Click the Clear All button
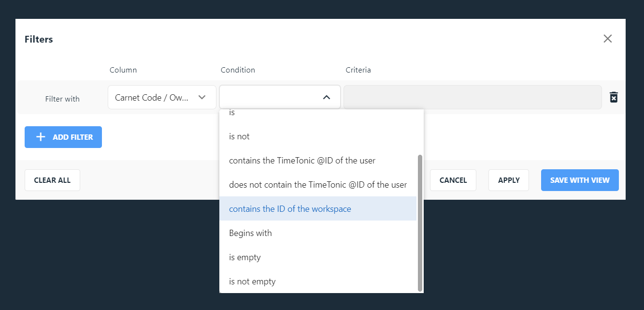 pyautogui.click(x=52, y=180)
